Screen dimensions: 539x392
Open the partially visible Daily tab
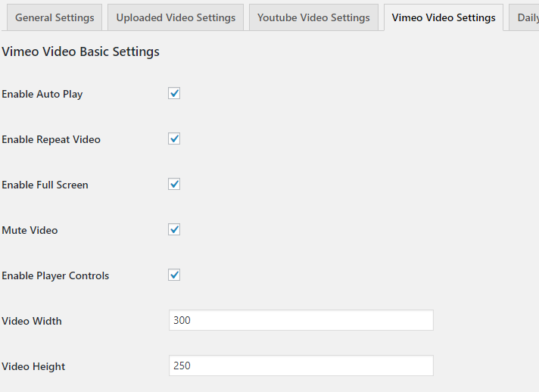(527, 17)
